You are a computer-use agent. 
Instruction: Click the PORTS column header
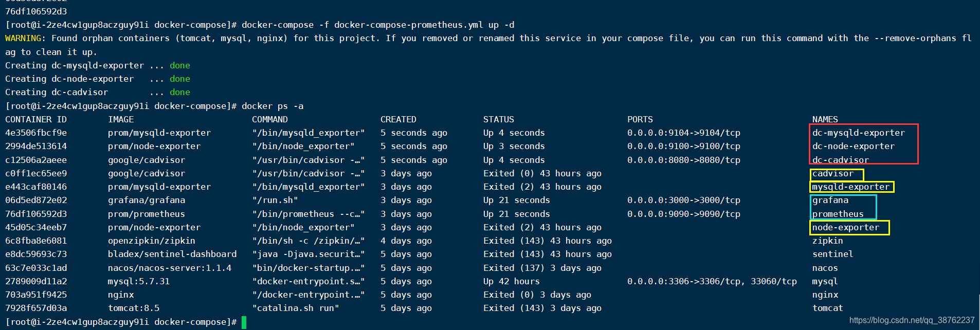click(640, 119)
